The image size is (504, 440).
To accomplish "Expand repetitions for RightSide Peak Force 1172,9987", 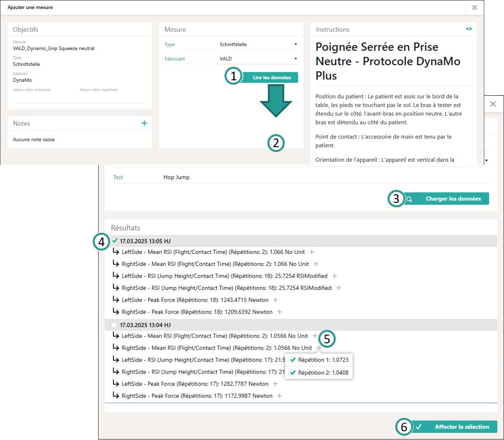I will point(279,396).
